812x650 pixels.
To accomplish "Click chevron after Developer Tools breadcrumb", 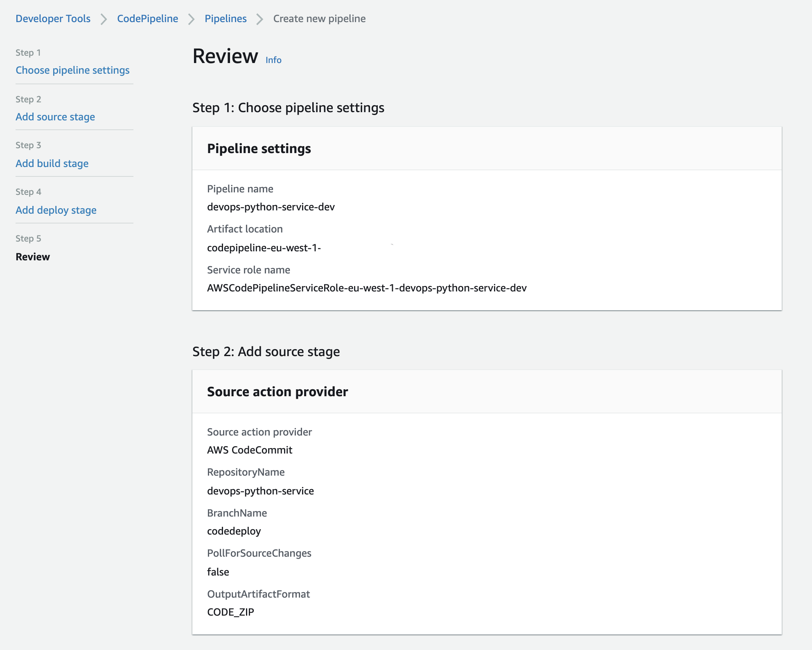I will (104, 19).
